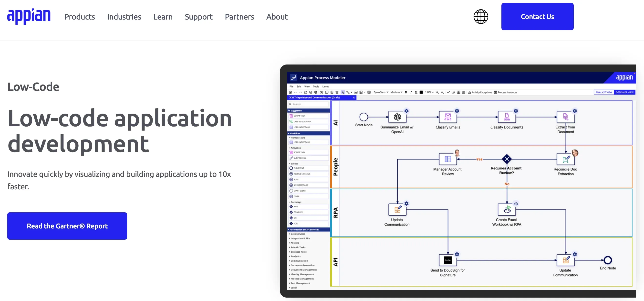644x301 pixels.
Task: Open the Lanes menu in modeler
Action: pyautogui.click(x=325, y=86)
